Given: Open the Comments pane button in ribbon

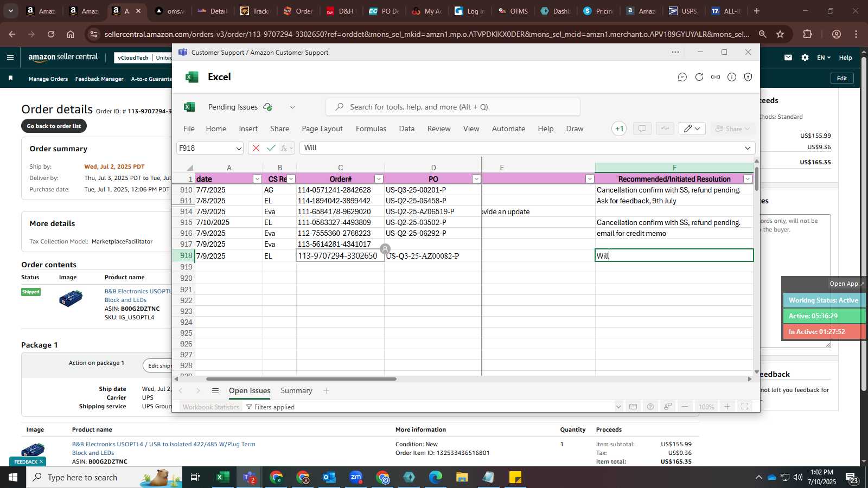Looking at the screenshot, I should tap(642, 129).
